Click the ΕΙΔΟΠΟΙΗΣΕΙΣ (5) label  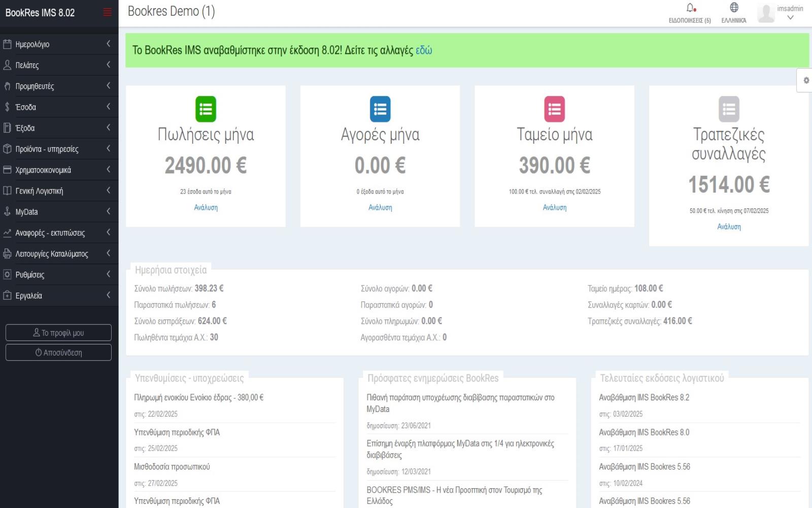point(690,20)
